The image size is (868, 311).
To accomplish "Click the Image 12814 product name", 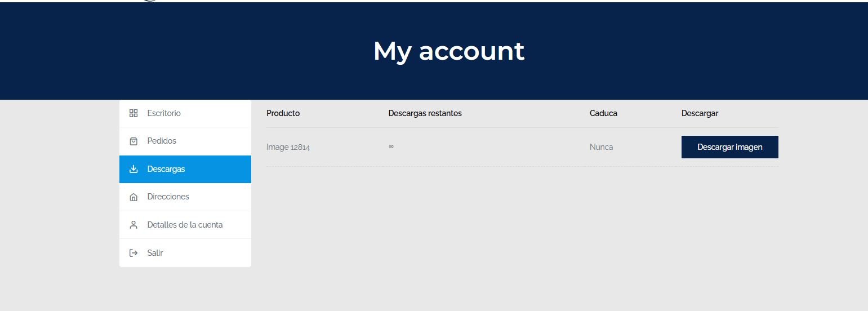I will click(288, 147).
